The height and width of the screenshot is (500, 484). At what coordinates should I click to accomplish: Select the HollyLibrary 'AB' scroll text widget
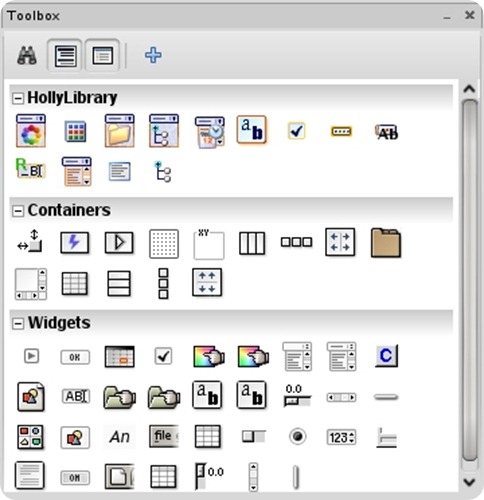[386, 132]
